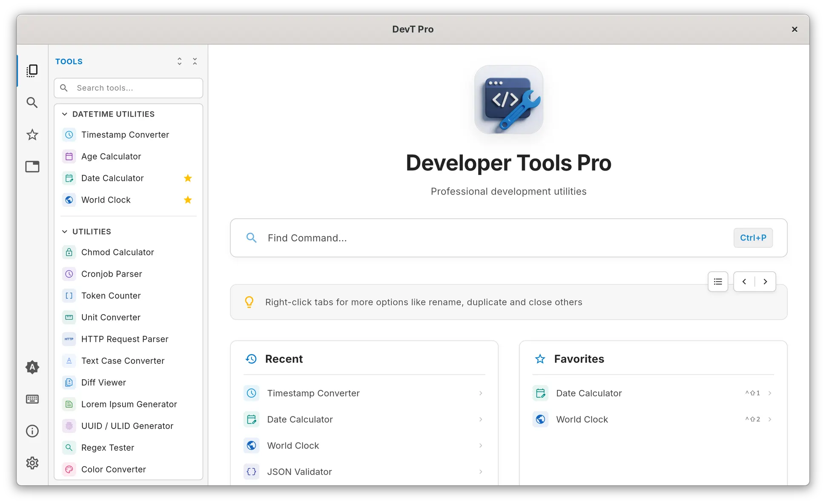826x504 pixels.
Task: Open keyboard shortcuts icon
Action: click(x=32, y=399)
